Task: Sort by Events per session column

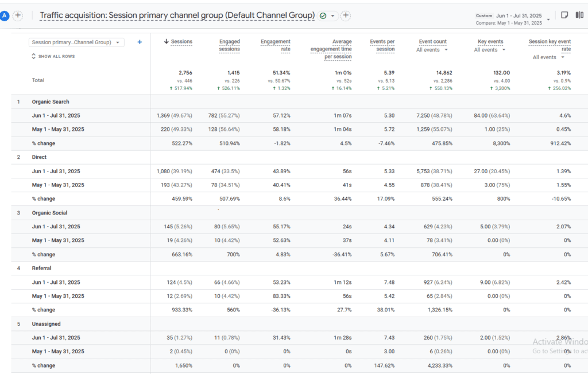Action: (x=384, y=41)
